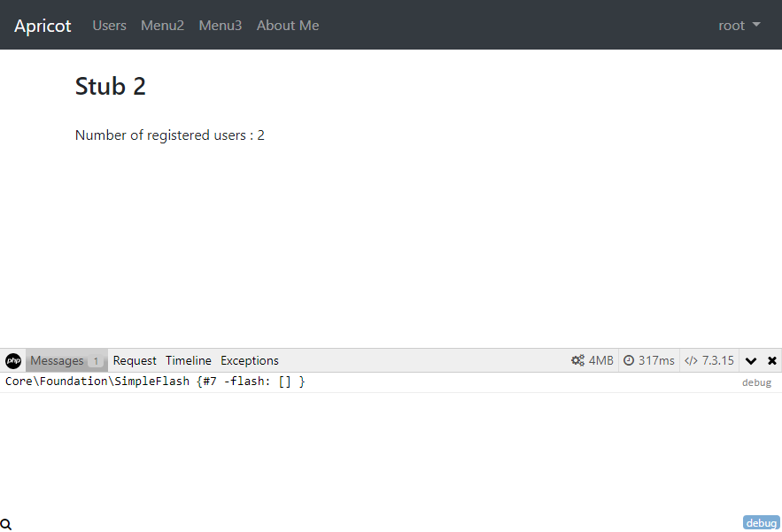Minimize the debugbar with chevron arrow
The height and width of the screenshot is (532, 782).
click(751, 360)
